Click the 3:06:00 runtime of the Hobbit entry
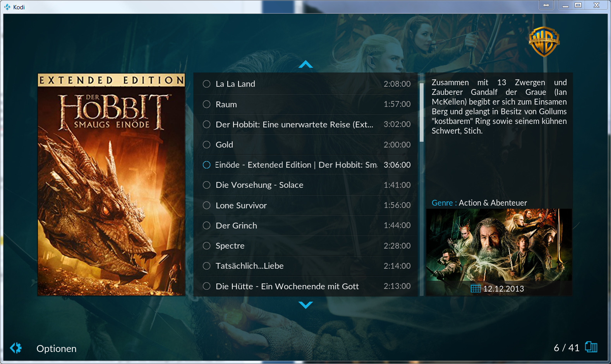The width and height of the screenshot is (611, 364). [x=397, y=165]
